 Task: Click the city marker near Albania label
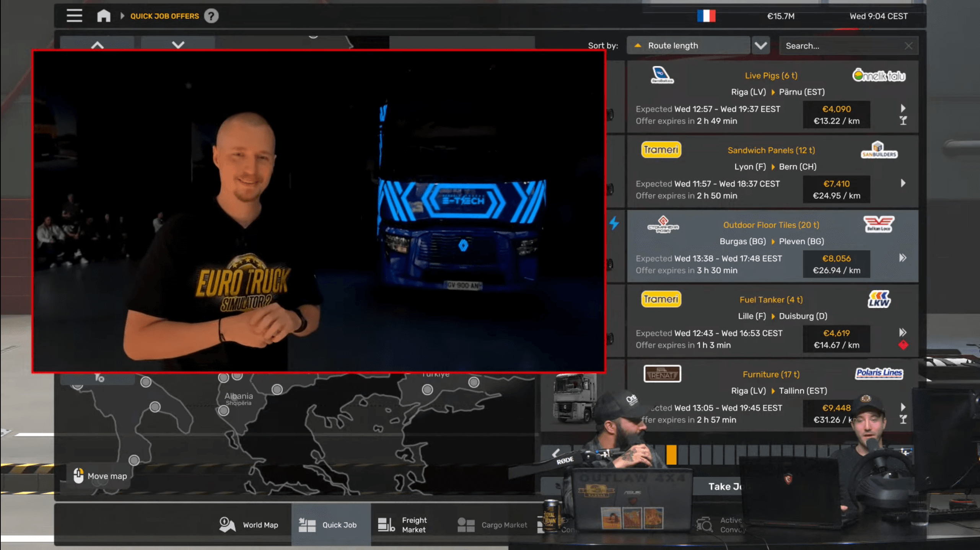[223, 411]
